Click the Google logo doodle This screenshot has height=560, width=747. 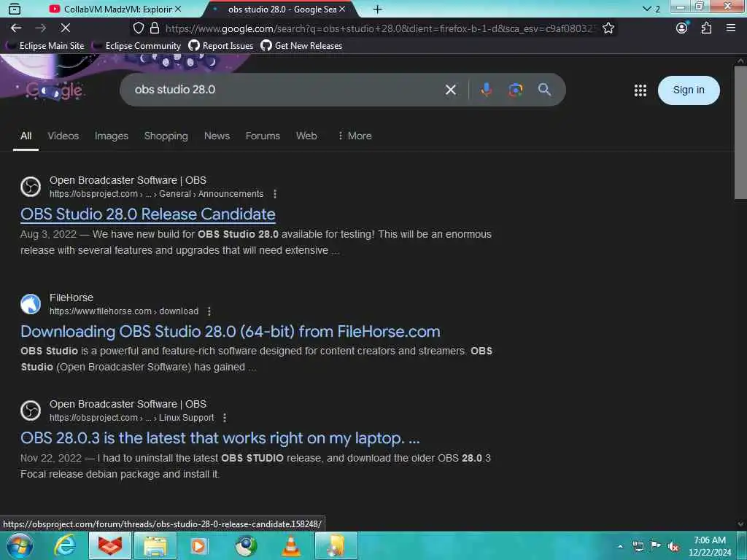click(x=54, y=90)
